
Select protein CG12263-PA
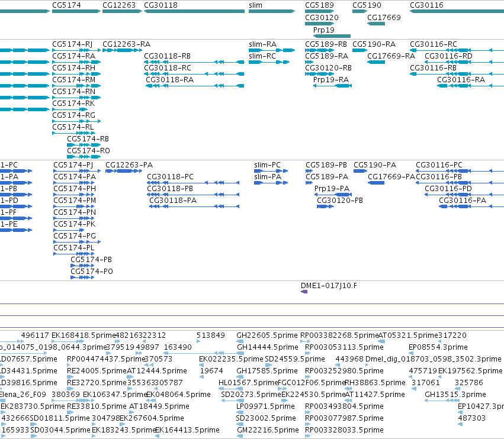[129, 164]
